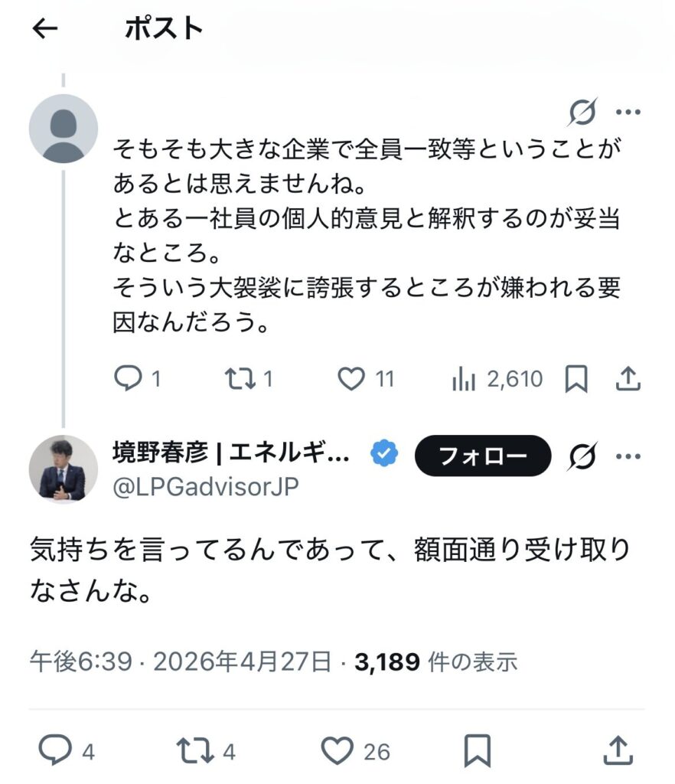Like the parent post with 11 likes
This screenshot has height=784, width=675.
352,378
